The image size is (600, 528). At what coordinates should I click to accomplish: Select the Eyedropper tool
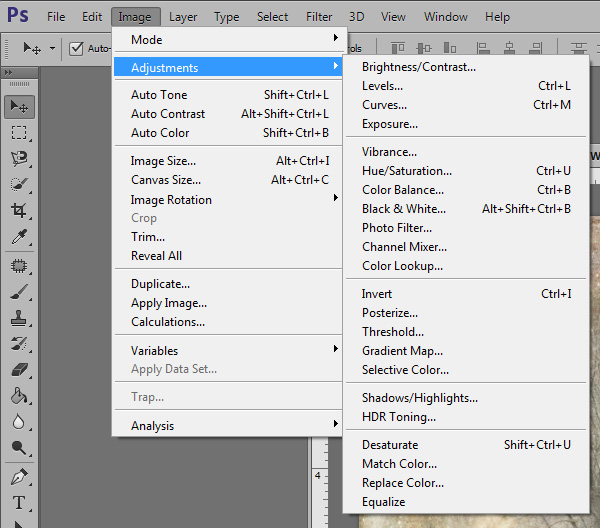pos(18,237)
